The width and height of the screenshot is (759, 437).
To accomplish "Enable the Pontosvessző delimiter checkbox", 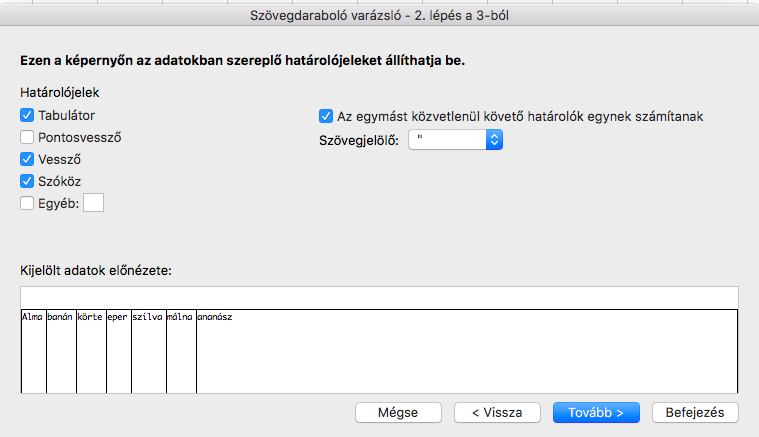I will [27, 137].
